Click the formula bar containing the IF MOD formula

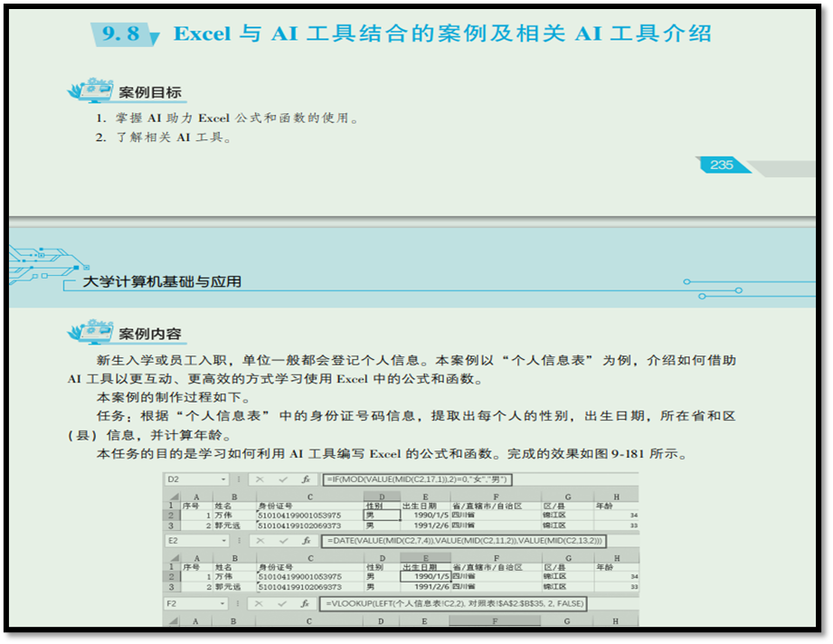pyautogui.click(x=418, y=479)
